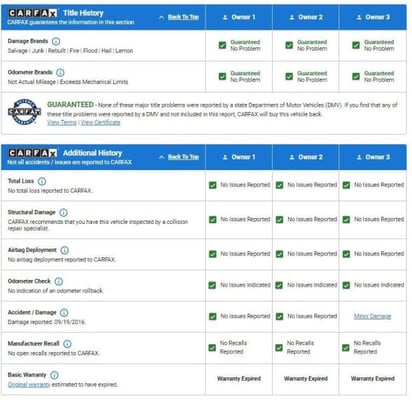Click Owner 1 Damage Brands guaranteed checkbox
412x400 pixels.
(x=222, y=45)
